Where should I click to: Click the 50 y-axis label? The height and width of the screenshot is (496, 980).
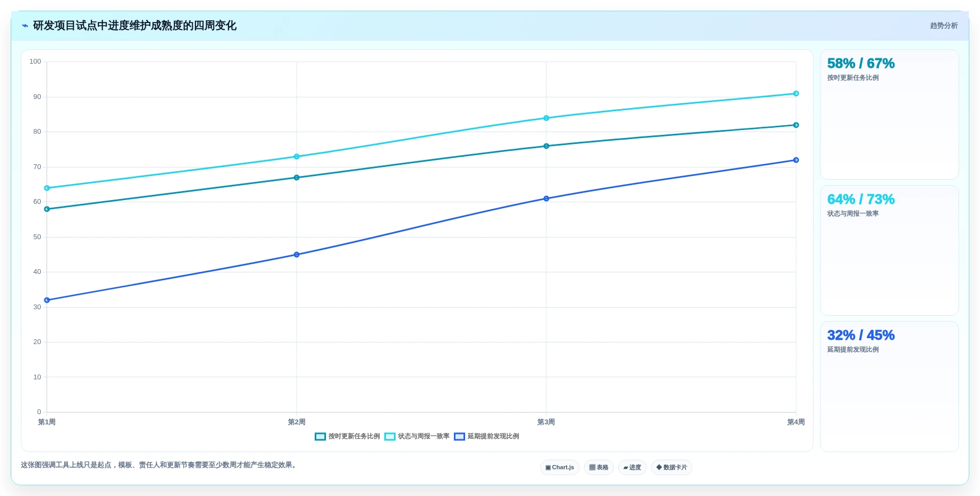[x=37, y=237]
